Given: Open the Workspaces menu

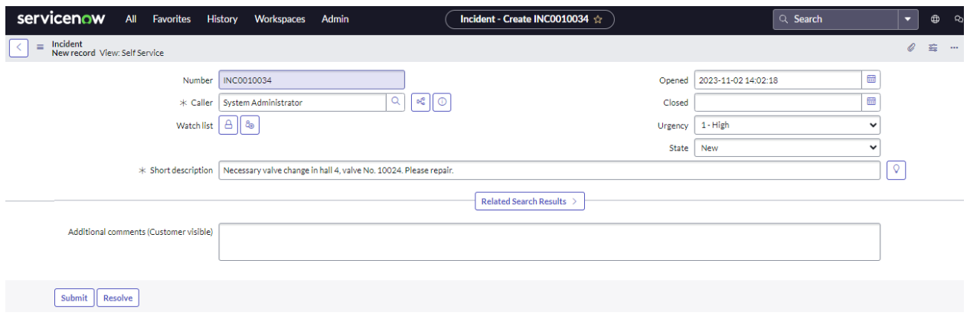Looking at the screenshot, I should tap(279, 19).
